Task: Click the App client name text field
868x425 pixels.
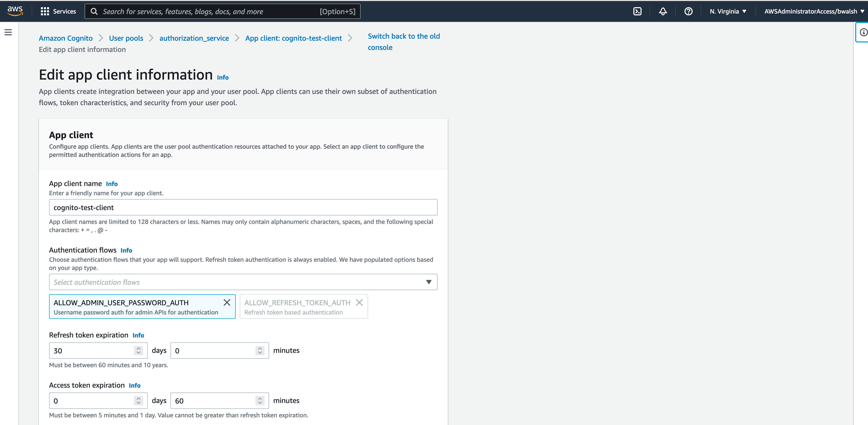Action: point(243,208)
